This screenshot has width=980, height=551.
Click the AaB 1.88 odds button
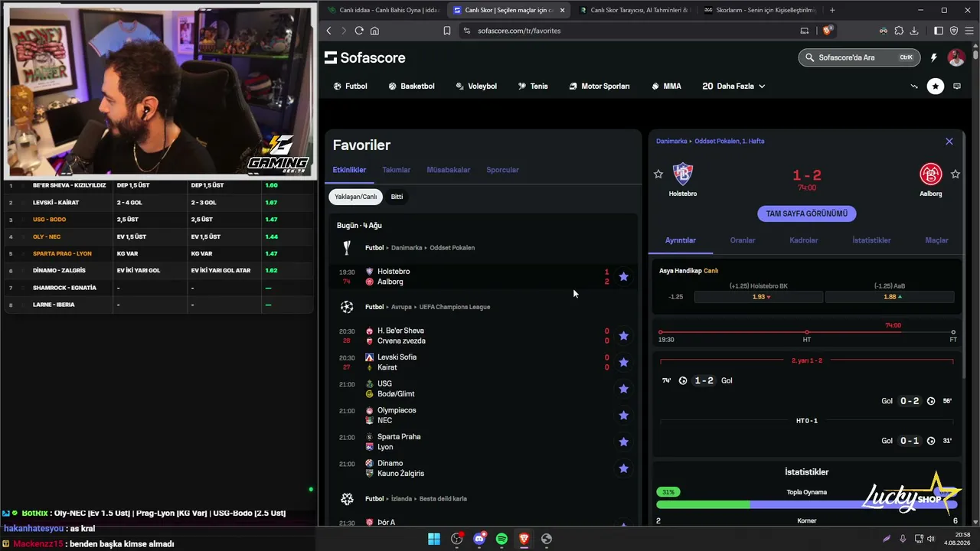(x=890, y=297)
